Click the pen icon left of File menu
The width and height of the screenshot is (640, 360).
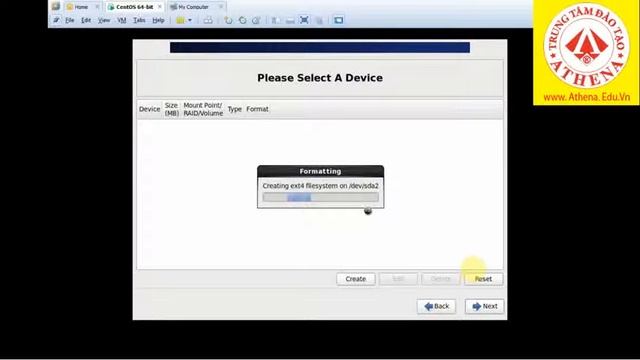point(56,20)
